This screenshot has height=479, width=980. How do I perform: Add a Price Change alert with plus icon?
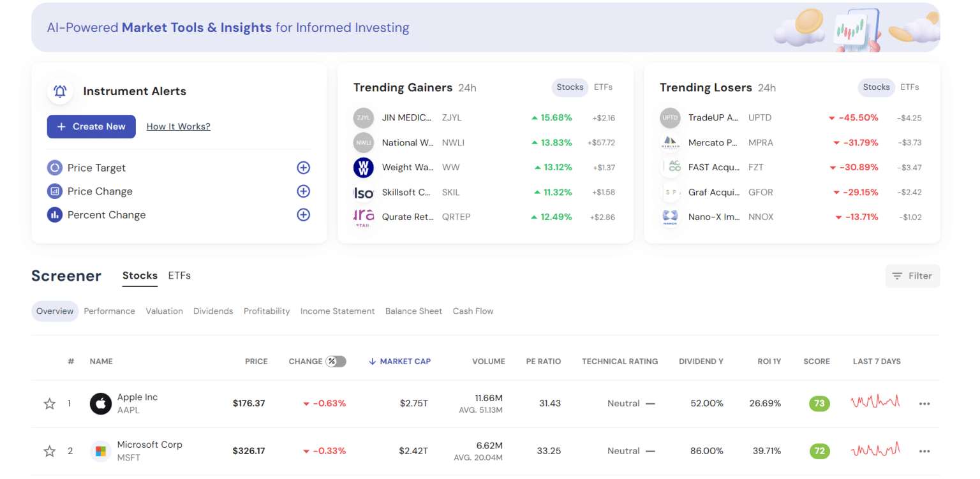point(304,191)
